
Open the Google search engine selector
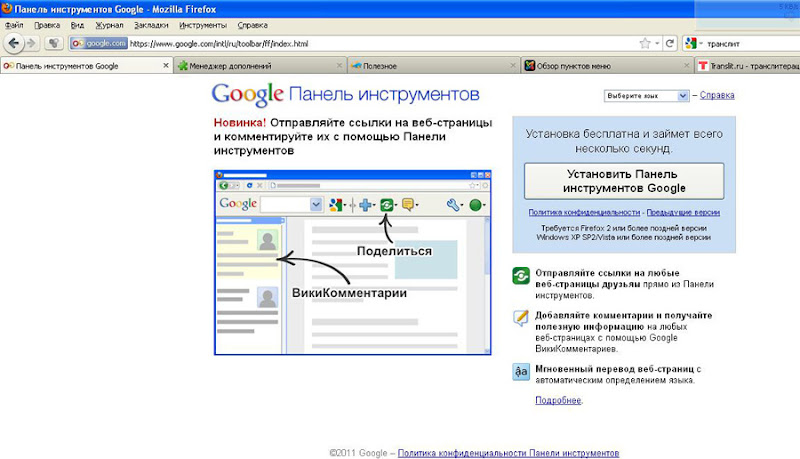pyautogui.click(x=694, y=43)
